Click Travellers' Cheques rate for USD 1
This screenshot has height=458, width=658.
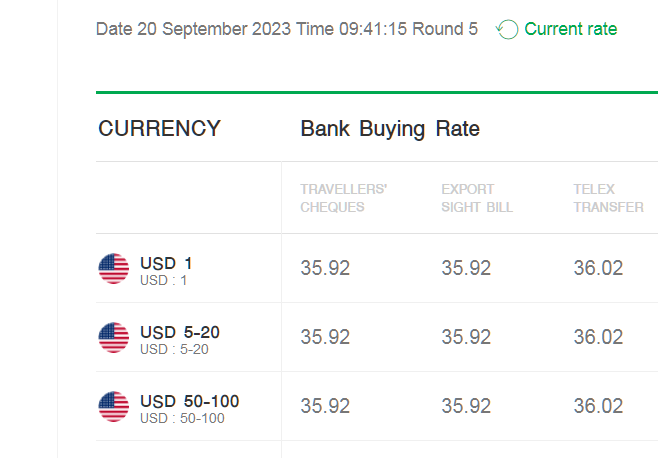325,268
